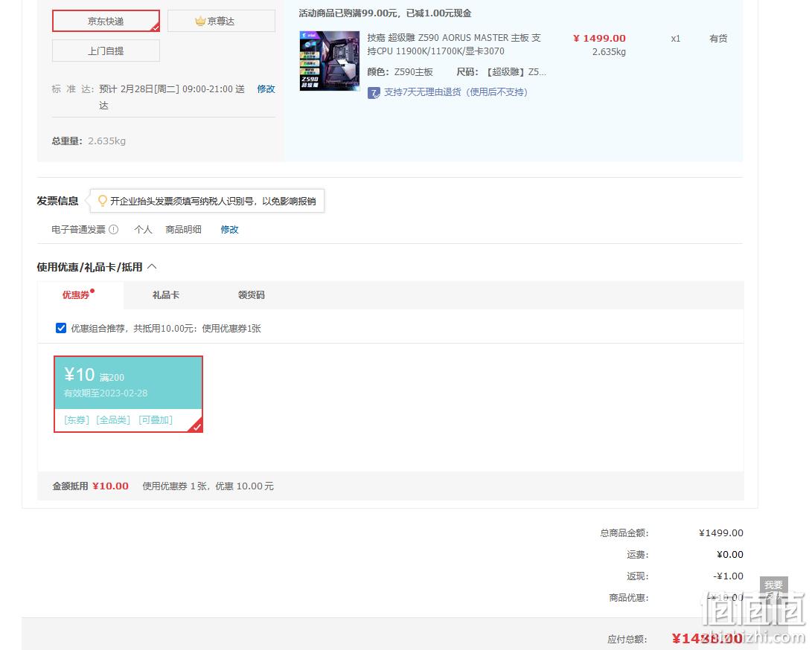
Task: Click 活动商品已购满99.00元 promotion text
Action: pos(385,13)
